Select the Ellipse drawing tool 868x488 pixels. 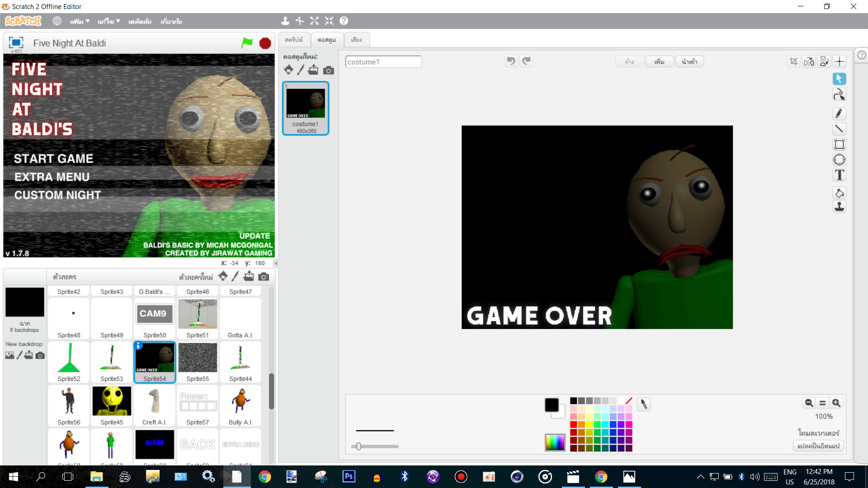click(x=839, y=160)
